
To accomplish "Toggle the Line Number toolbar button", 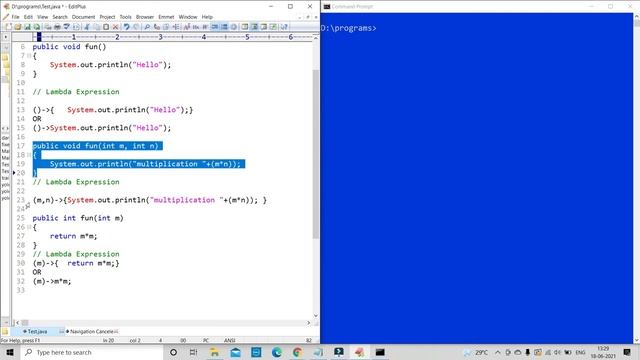I will (x=224, y=27).
